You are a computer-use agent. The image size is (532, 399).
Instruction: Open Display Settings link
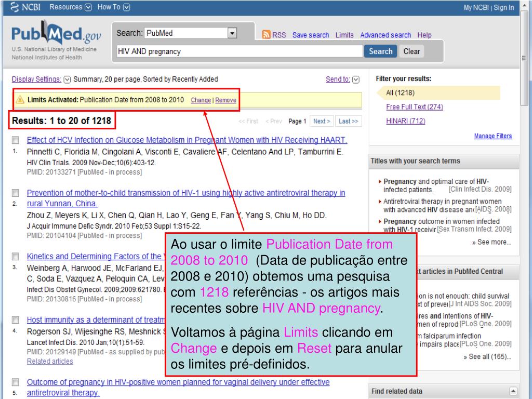(36, 79)
